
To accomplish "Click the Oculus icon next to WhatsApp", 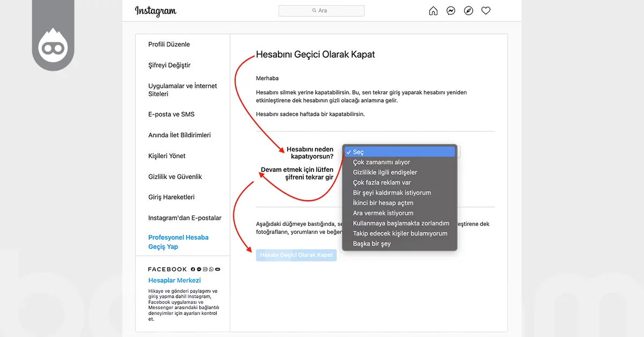I will point(217,269).
